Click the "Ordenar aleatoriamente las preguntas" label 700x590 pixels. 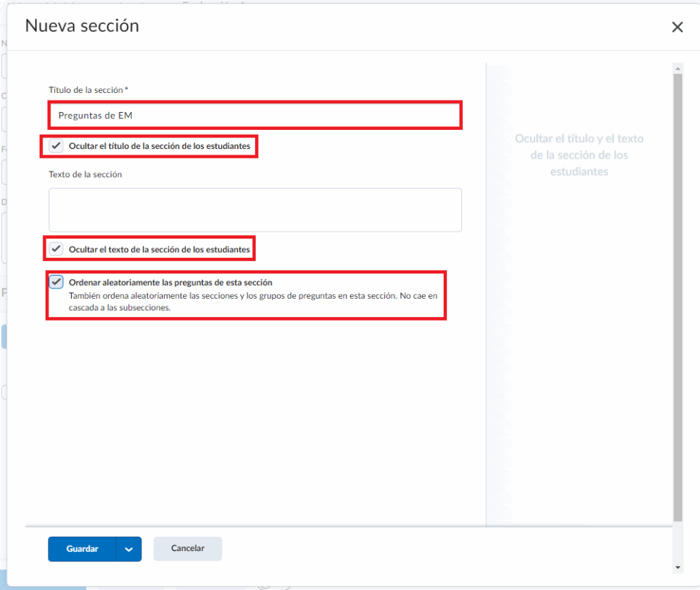coord(170,282)
